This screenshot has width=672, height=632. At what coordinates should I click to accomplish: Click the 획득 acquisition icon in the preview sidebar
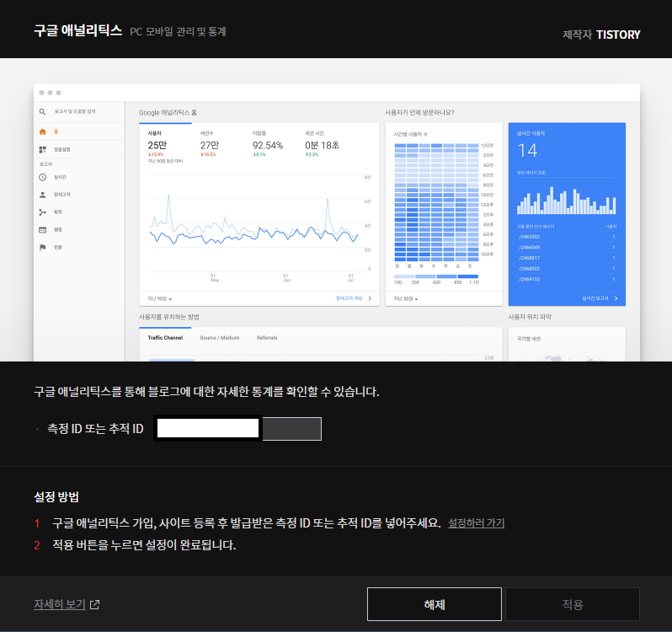coord(42,212)
